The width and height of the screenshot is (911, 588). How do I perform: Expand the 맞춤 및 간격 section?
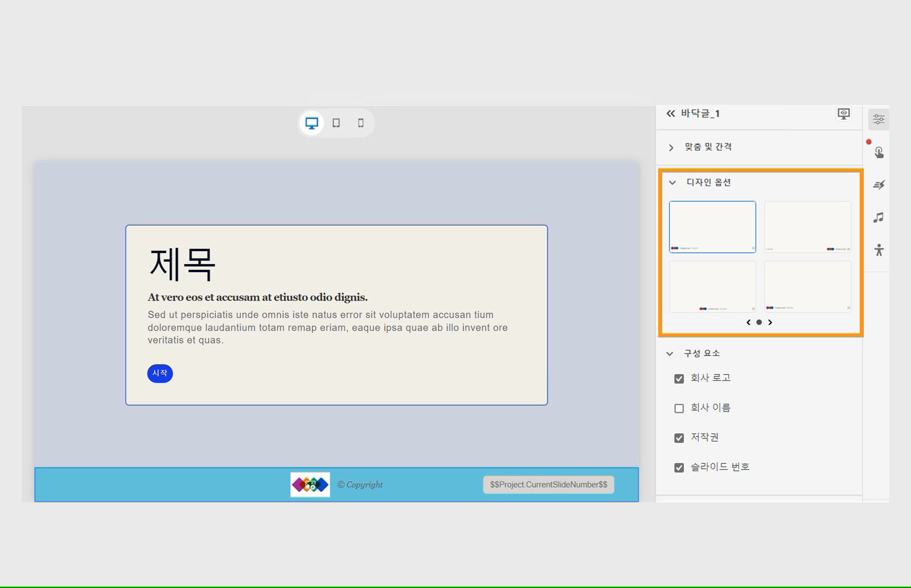pyautogui.click(x=671, y=147)
